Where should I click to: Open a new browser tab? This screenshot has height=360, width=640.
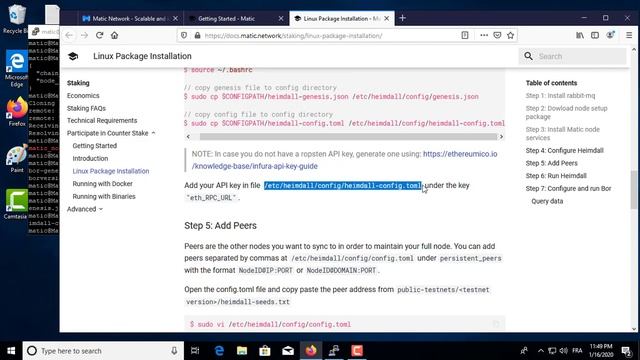pyautogui.click(x=402, y=18)
